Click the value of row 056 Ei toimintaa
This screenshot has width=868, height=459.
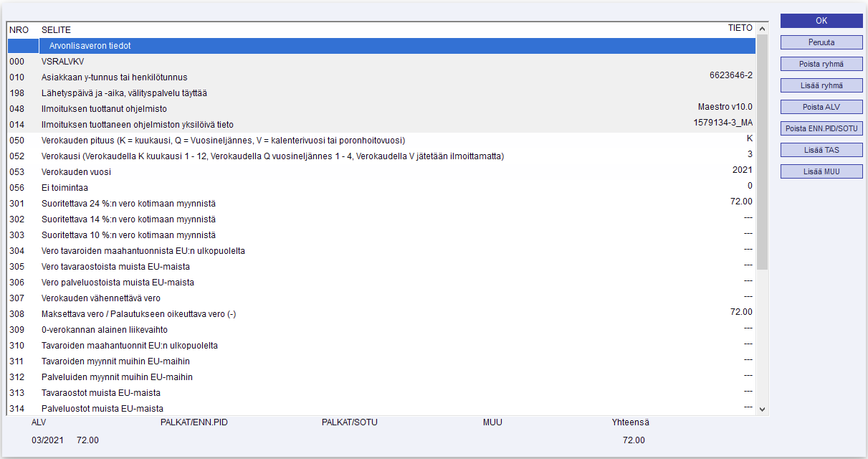(x=749, y=186)
